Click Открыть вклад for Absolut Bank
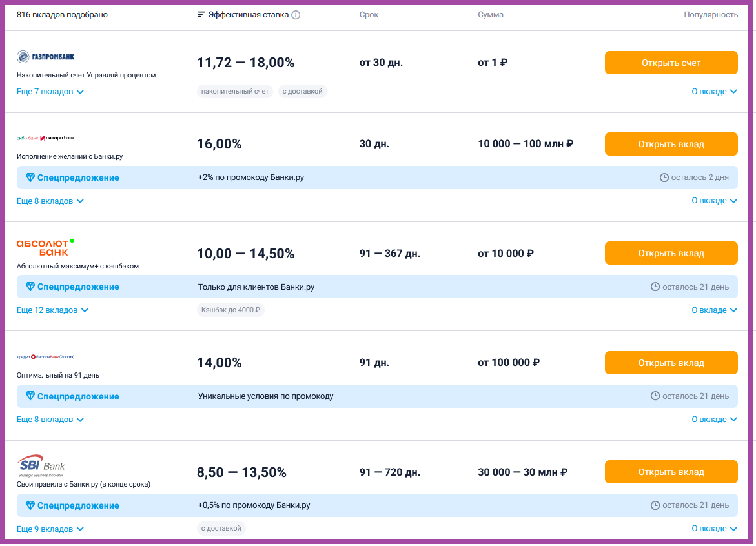 point(671,253)
